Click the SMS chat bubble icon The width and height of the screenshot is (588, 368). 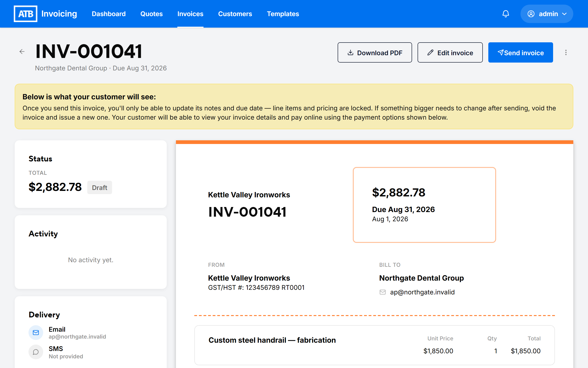(36, 352)
